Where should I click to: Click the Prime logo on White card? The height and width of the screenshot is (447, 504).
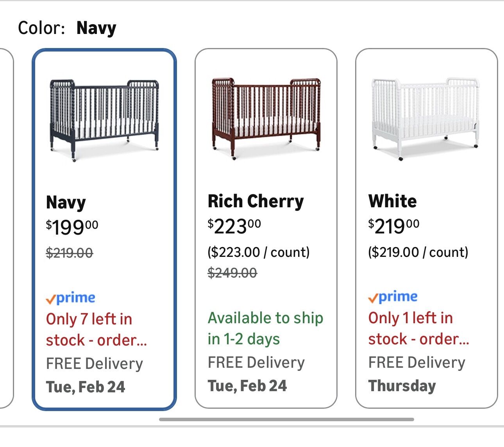[393, 297]
